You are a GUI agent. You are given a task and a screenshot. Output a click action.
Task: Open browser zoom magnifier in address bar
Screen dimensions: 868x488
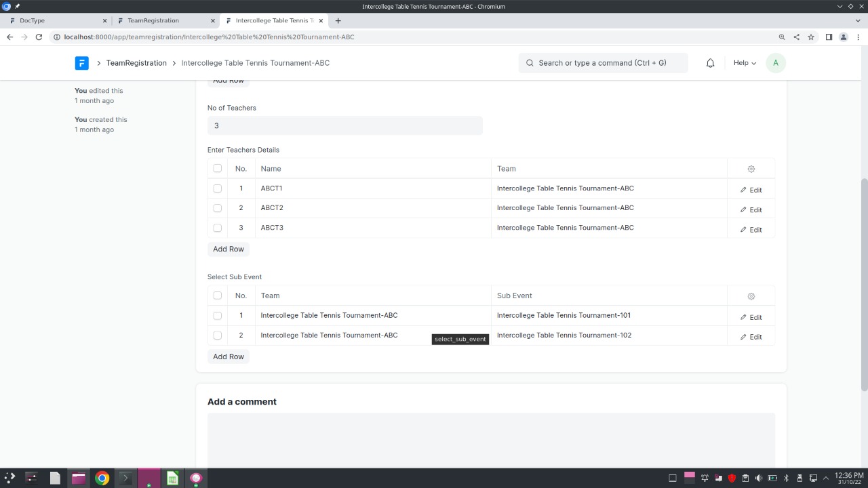[x=782, y=37]
